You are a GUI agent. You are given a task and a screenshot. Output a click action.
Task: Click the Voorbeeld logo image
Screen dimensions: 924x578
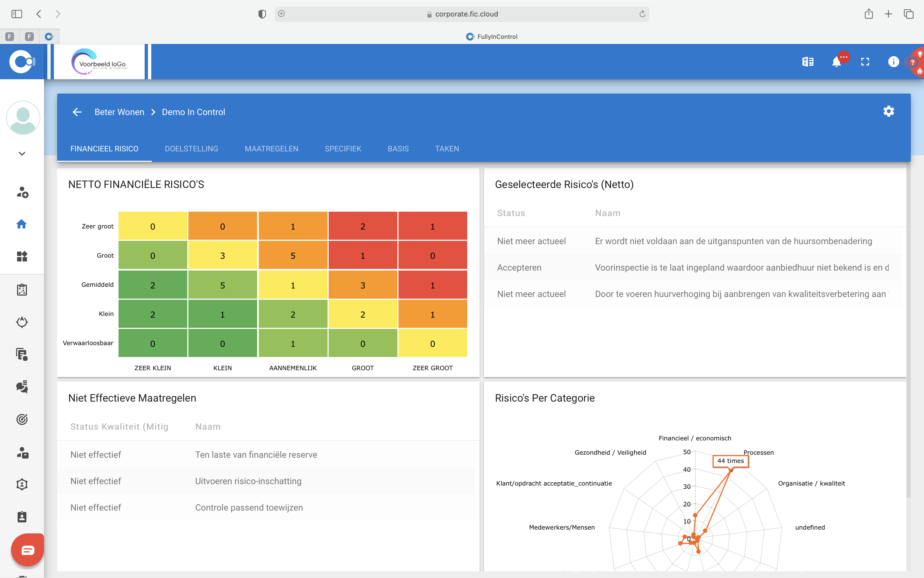(x=100, y=62)
